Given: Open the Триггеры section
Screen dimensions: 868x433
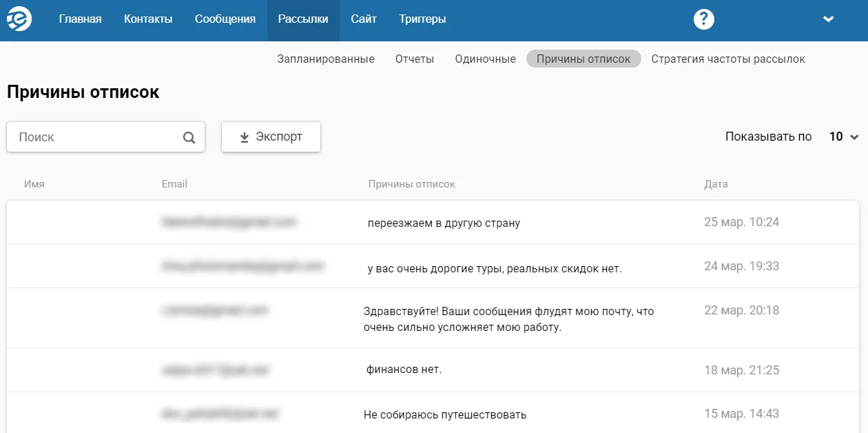Looking at the screenshot, I should pos(422,19).
